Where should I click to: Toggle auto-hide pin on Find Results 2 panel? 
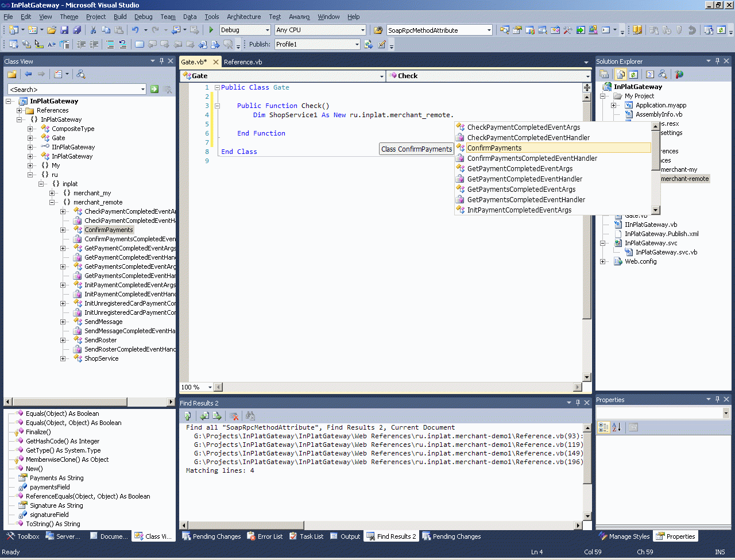[x=578, y=403]
